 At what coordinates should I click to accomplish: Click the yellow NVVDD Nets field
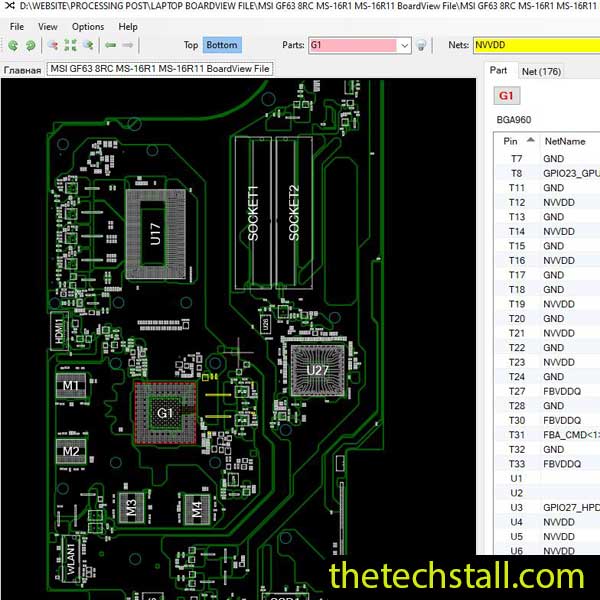[535, 45]
